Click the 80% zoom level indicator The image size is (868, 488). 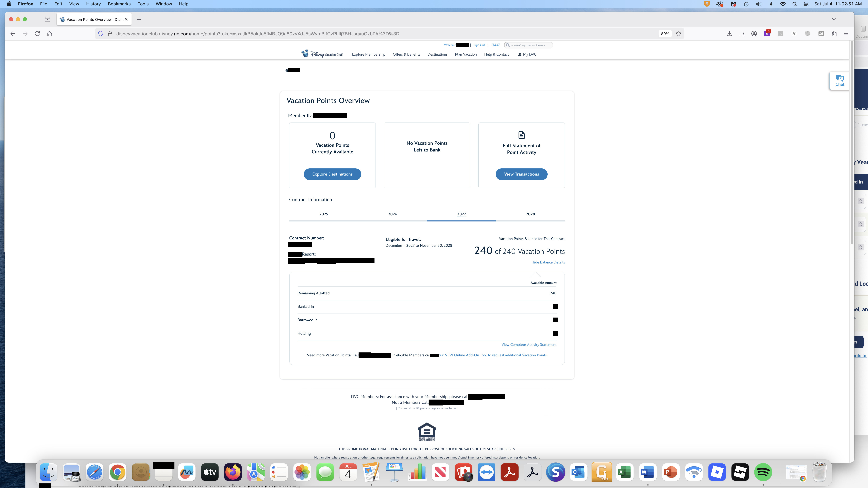(665, 34)
